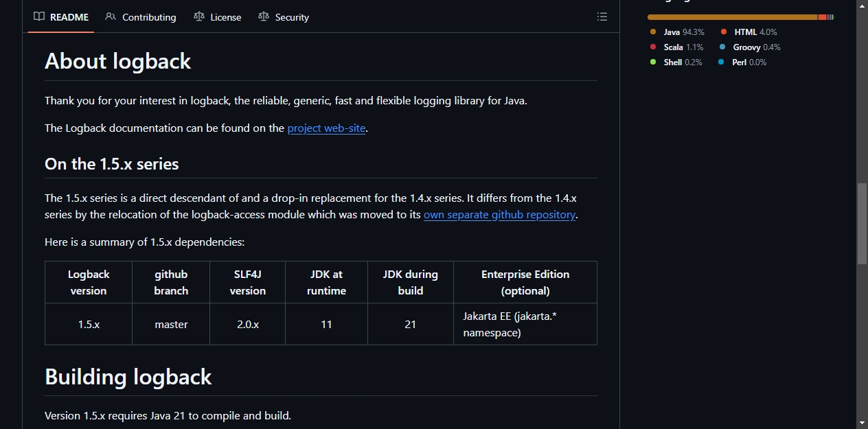Click the Enterprise Edition (optional) column header

click(x=525, y=282)
